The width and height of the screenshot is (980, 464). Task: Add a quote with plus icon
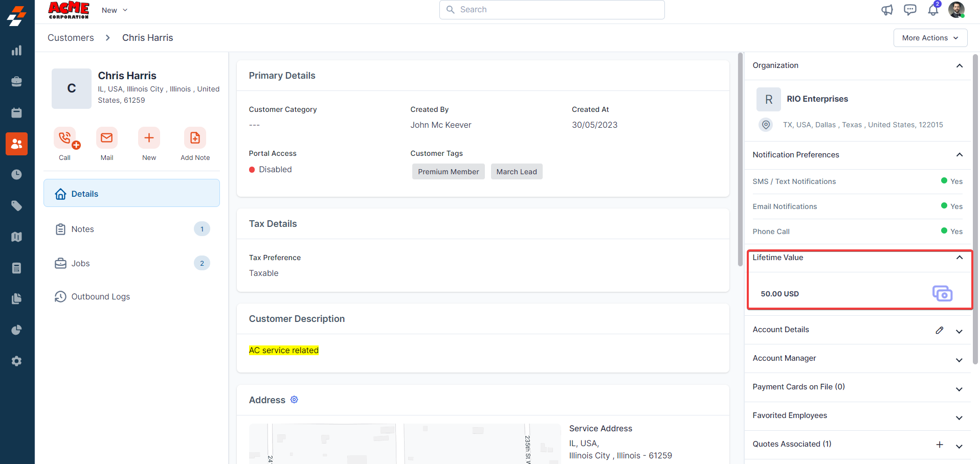point(940,445)
